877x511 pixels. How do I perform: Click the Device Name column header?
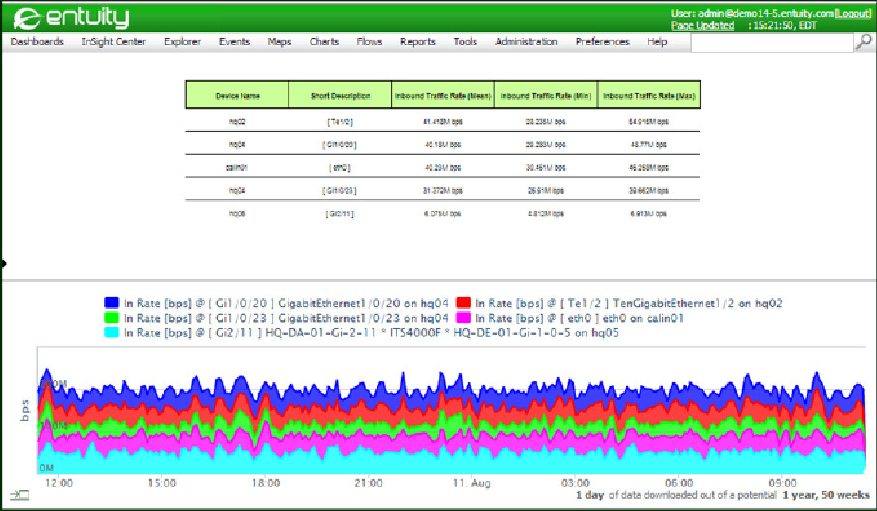(237, 95)
